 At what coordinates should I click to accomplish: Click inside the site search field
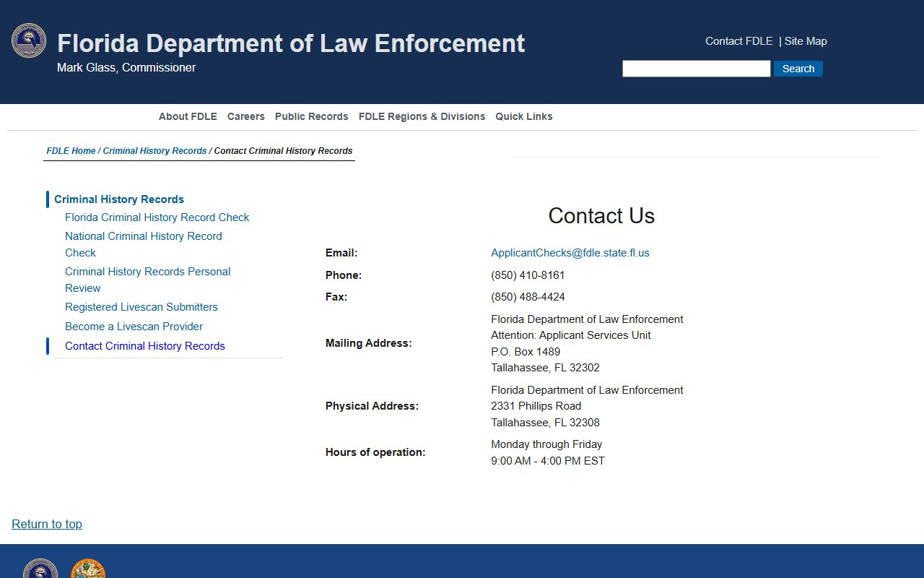(x=697, y=69)
